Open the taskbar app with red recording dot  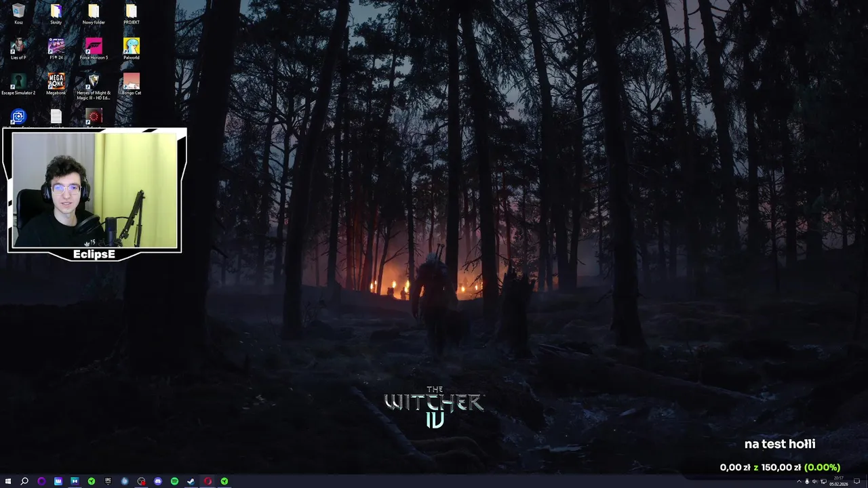coord(141,481)
